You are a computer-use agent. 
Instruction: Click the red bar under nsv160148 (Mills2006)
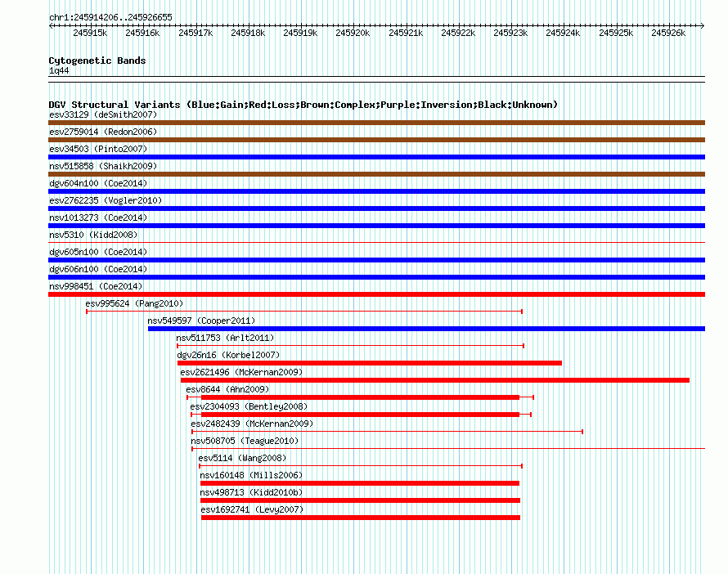(360, 483)
